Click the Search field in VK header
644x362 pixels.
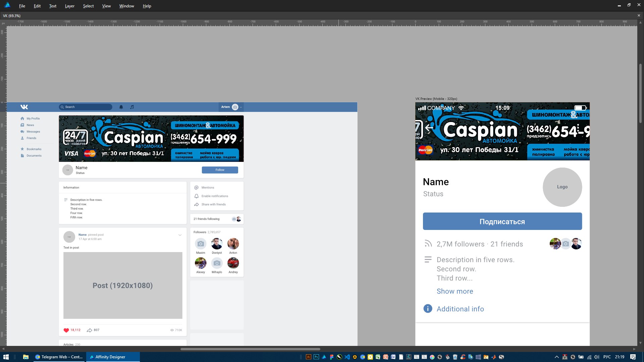pyautogui.click(x=86, y=107)
